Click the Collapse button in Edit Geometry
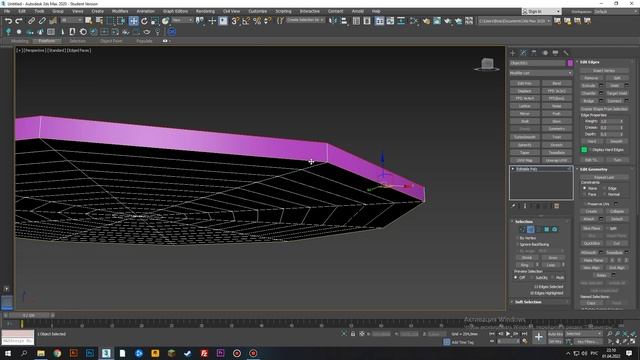The height and width of the screenshot is (360, 640). click(x=617, y=211)
